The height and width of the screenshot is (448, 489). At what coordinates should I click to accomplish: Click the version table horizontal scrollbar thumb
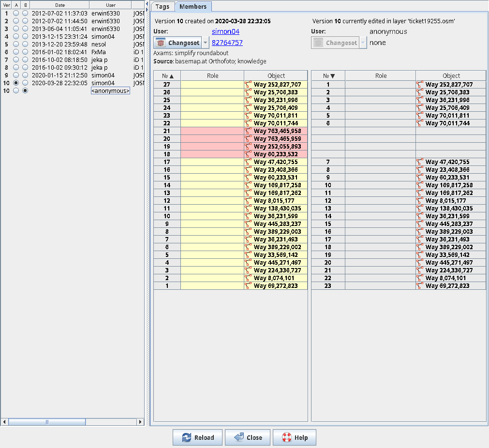[47, 422]
